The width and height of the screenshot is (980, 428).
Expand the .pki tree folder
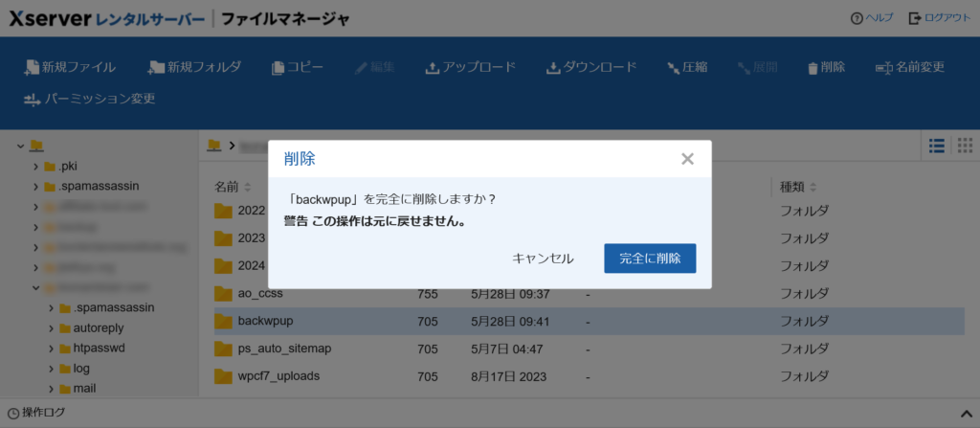(x=35, y=167)
